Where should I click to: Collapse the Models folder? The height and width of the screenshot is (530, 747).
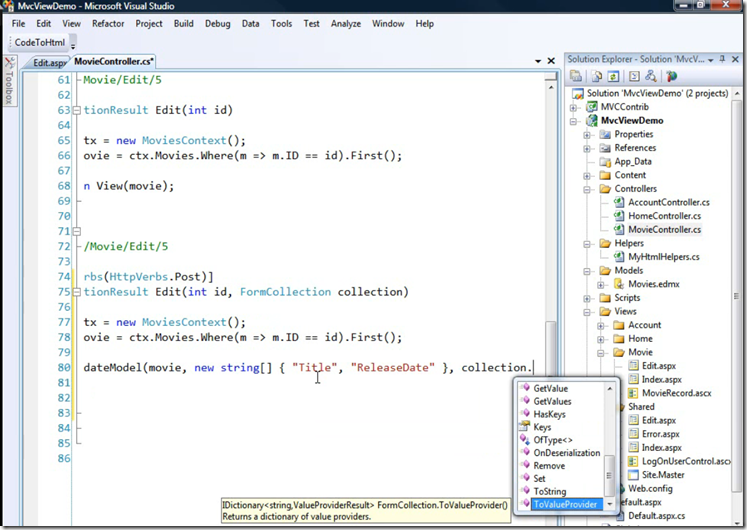587,271
